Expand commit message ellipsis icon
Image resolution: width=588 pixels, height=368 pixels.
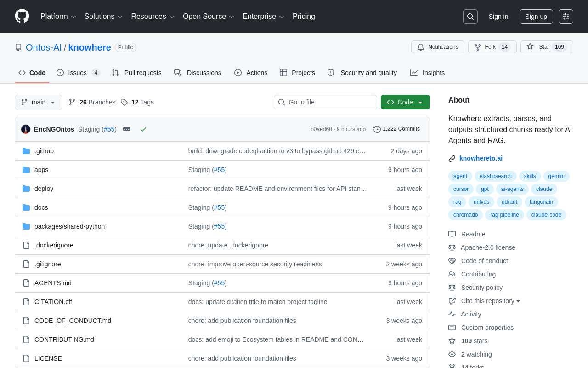(127, 129)
